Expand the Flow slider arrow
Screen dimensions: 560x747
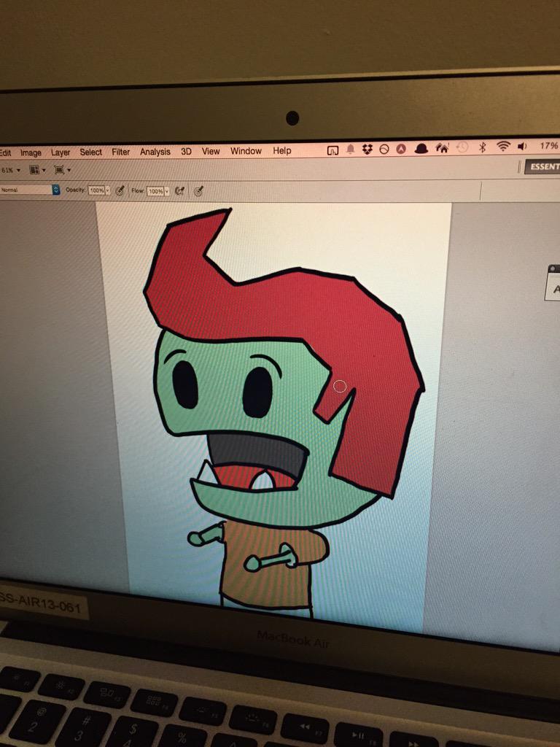167,191
